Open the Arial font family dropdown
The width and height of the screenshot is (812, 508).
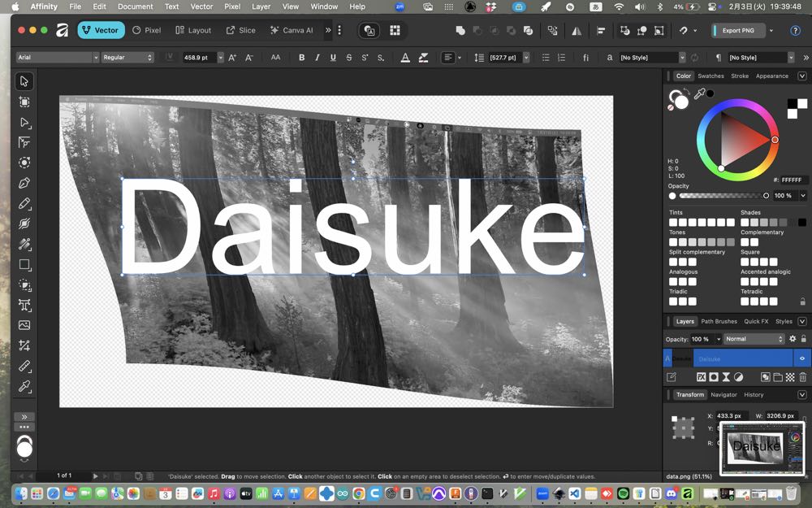[x=96, y=58]
